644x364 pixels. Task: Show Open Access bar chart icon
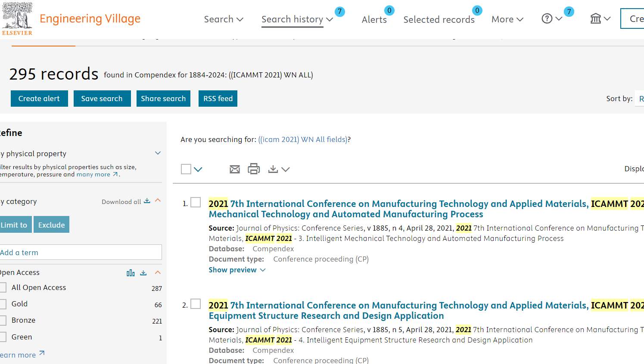tap(131, 273)
